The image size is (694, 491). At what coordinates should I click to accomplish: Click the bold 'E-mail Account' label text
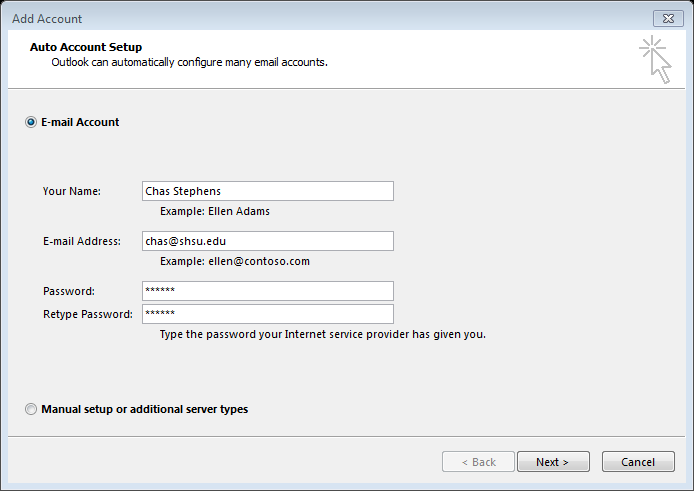80,122
